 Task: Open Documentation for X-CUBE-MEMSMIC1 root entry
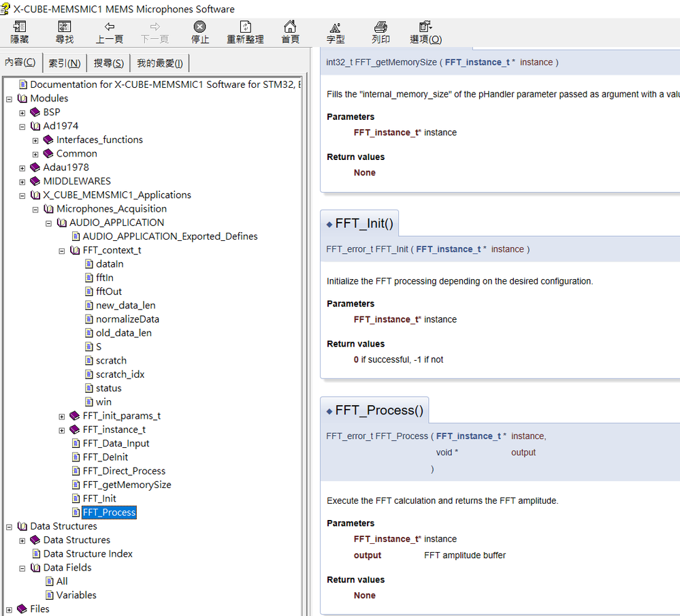click(165, 84)
